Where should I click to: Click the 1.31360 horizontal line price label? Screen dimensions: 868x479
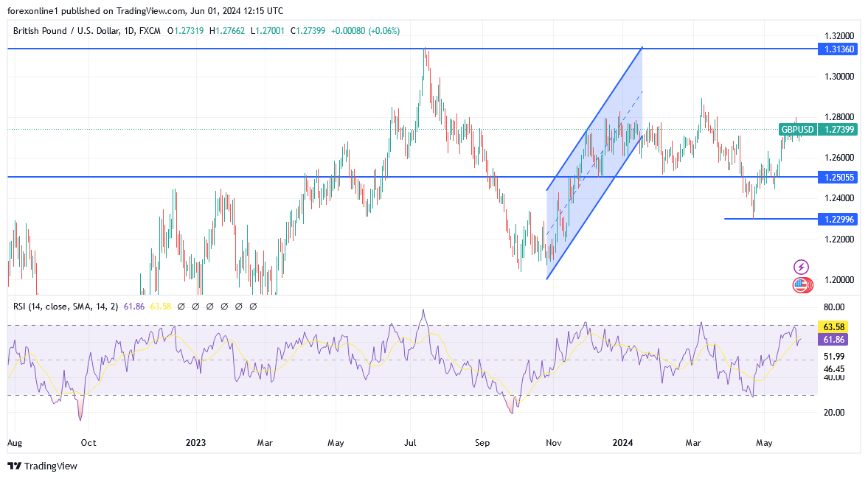pyautogui.click(x=839, y=49)
